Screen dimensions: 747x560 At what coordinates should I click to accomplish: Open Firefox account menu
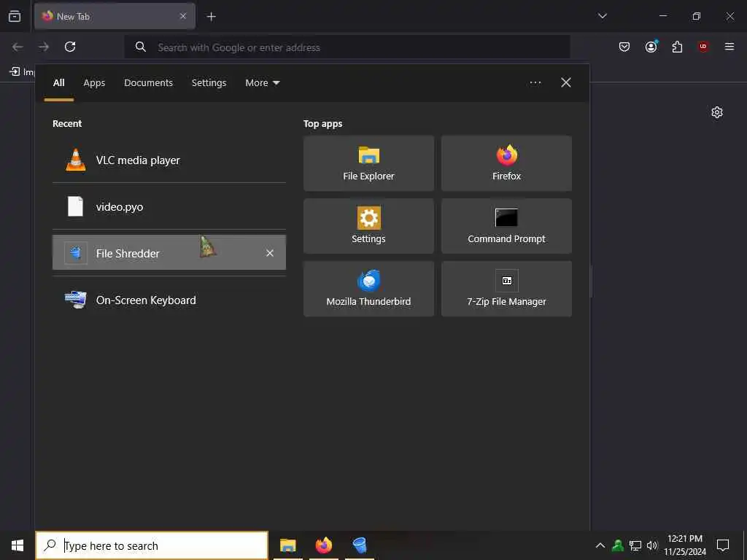(651, 47)
